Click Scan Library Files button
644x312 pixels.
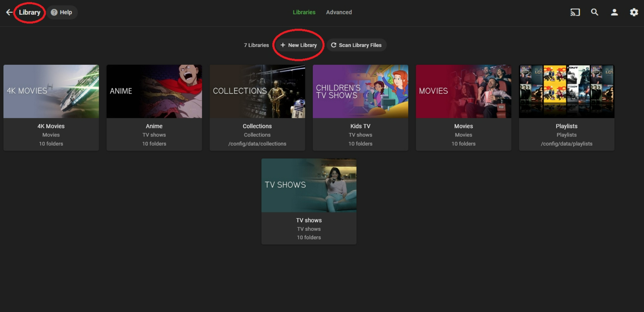coord(356,45)
